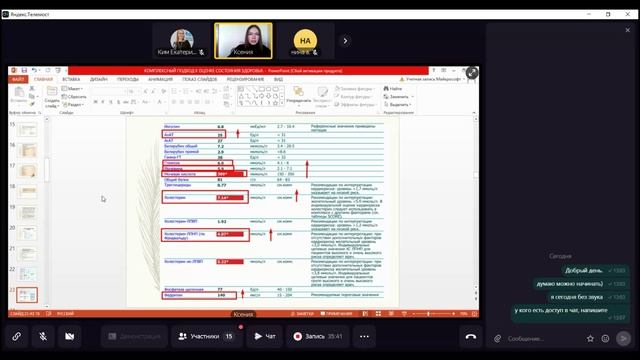The image size is (640, 360).
Task: Click the Format Painter brush icon
Action: [32, 104]
